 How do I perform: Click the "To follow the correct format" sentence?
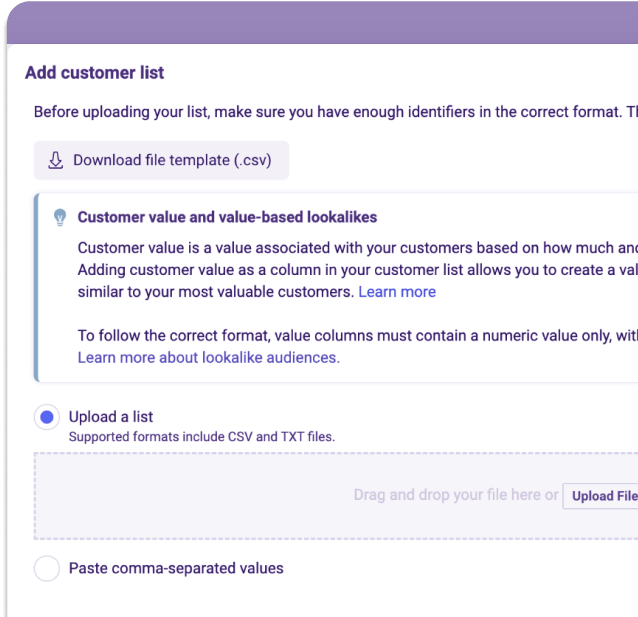pos(350,337)
